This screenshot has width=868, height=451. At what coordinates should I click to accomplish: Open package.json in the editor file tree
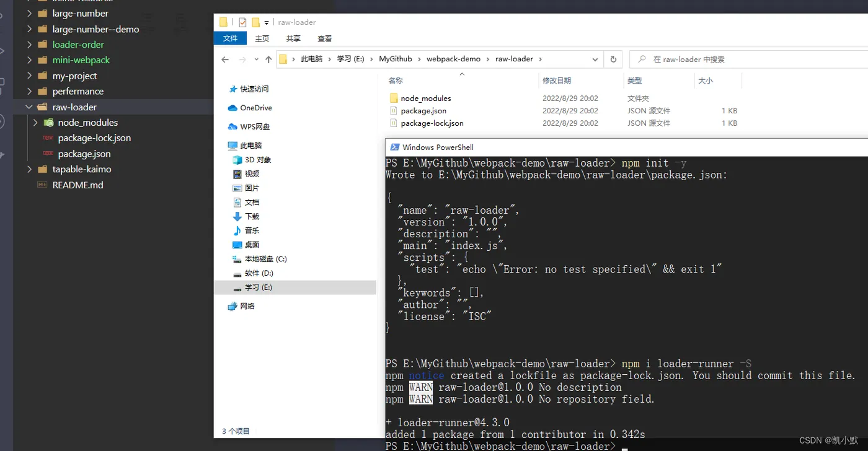[x=84, y=154]
